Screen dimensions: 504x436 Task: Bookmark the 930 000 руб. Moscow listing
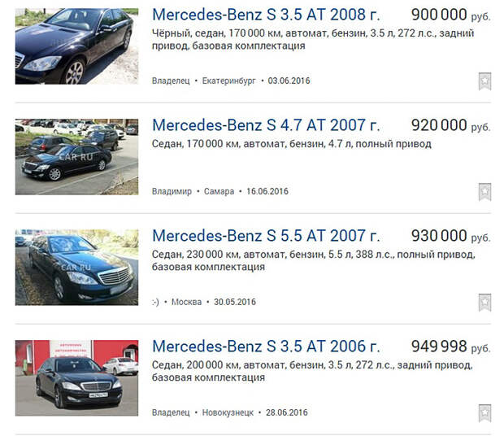[x=484, y=303]
